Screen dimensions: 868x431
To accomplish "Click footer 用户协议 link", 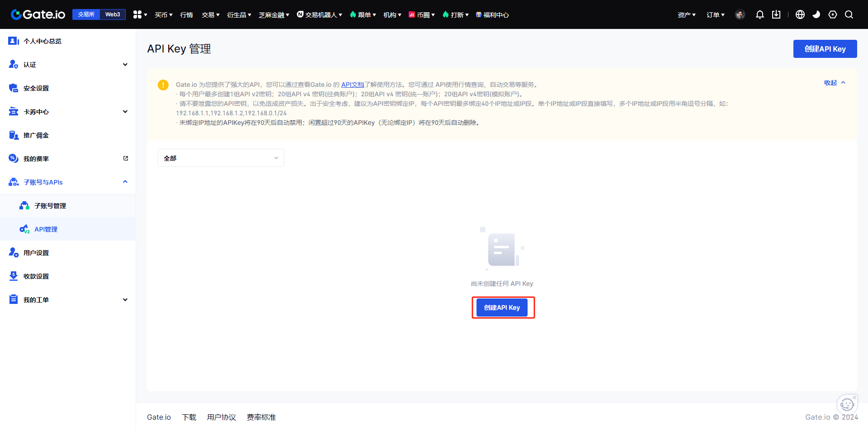I will pyautogui.click(x=222, y=417).
